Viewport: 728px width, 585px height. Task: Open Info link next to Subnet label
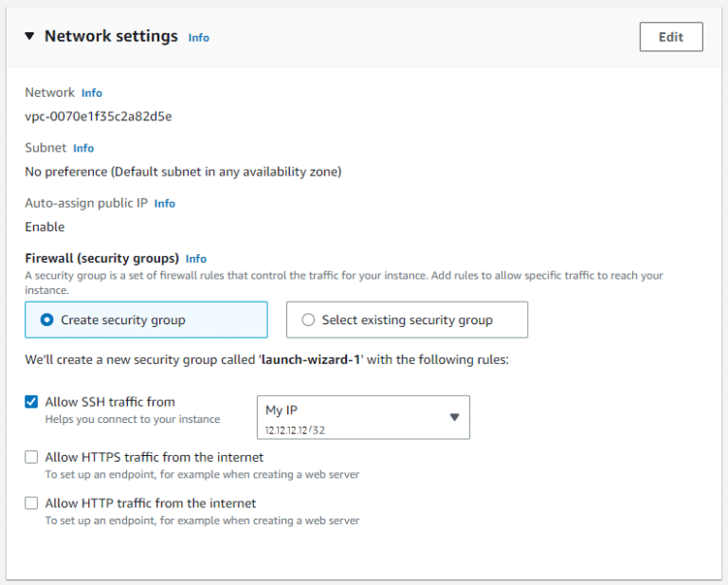83,148
